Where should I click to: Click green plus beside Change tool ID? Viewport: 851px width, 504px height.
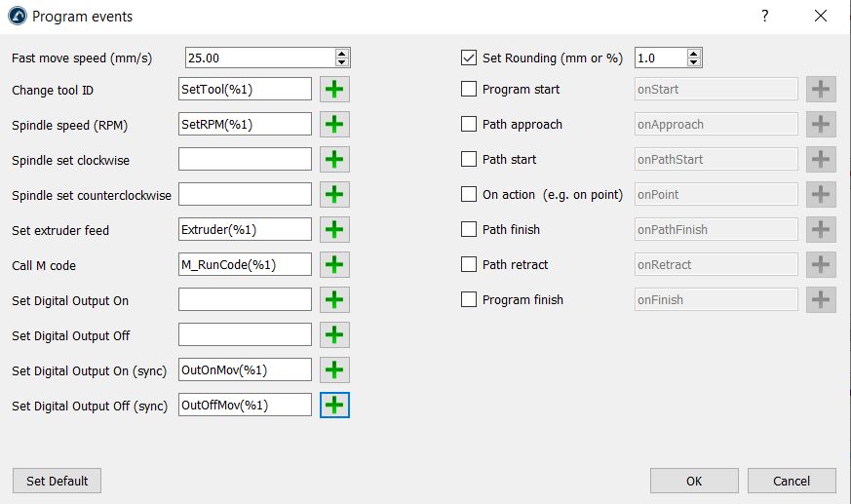pyautogui.click(x=334, y=90)
